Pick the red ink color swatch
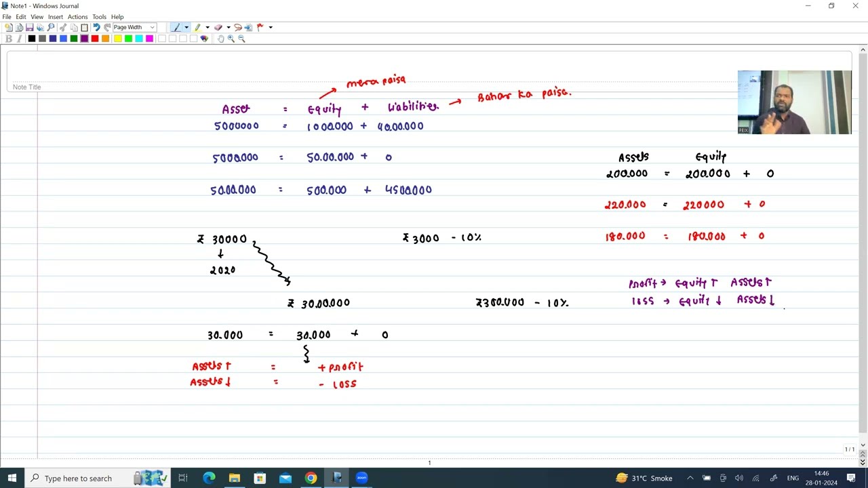868x488 pixels. 95,39
